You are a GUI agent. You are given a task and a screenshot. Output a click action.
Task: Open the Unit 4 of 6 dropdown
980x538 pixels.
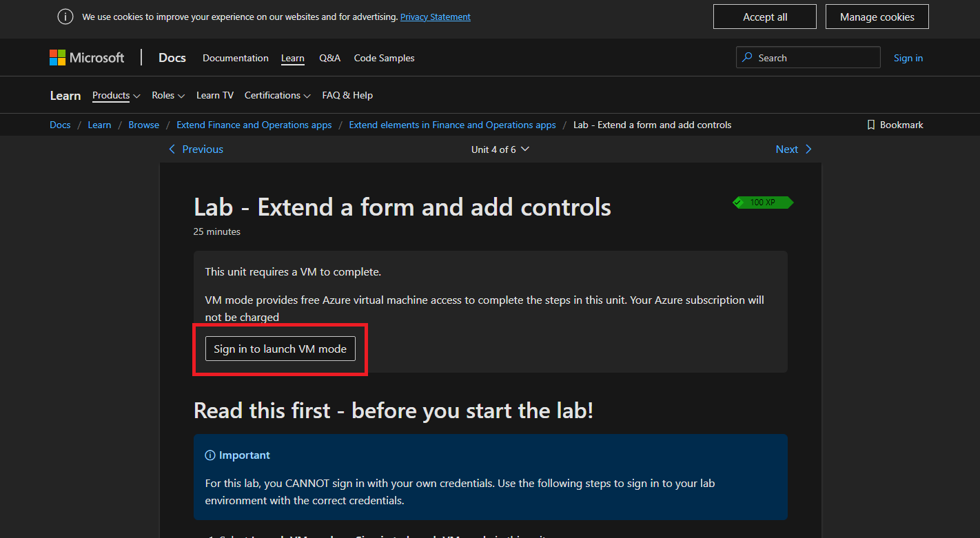pyautogui.click(x=500, y=149)
